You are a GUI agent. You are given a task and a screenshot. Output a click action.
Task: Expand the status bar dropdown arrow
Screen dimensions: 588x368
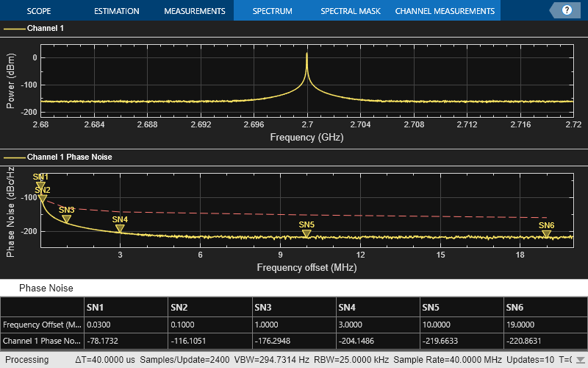coord(581,361)
